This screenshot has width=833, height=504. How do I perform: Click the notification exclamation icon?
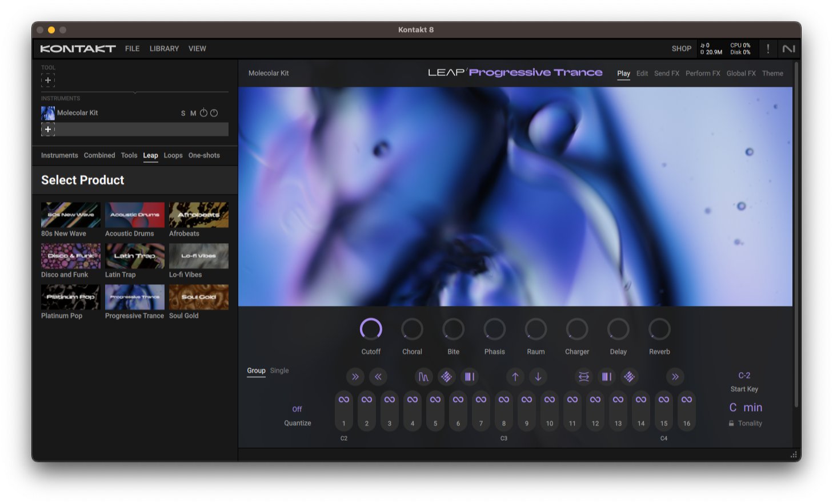(x=768, y=49)
